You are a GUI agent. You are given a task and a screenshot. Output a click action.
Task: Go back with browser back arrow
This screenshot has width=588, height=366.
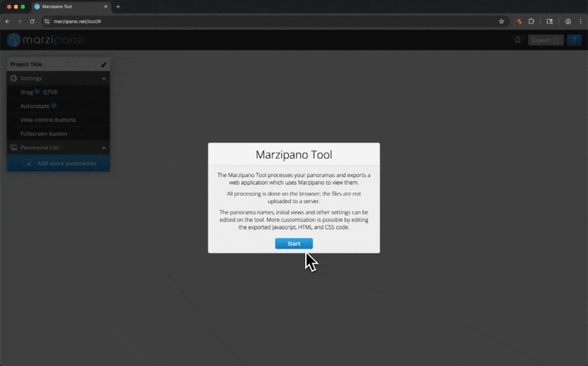[x=7, y=21]
